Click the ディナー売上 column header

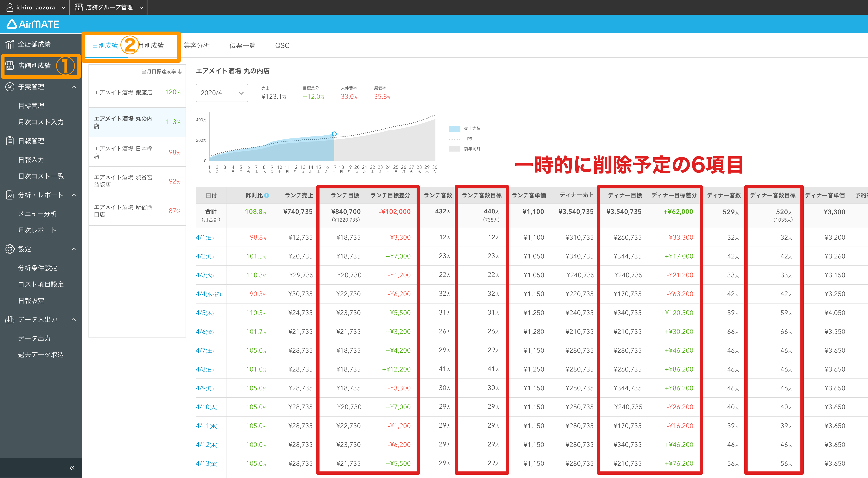click(577, 195)
